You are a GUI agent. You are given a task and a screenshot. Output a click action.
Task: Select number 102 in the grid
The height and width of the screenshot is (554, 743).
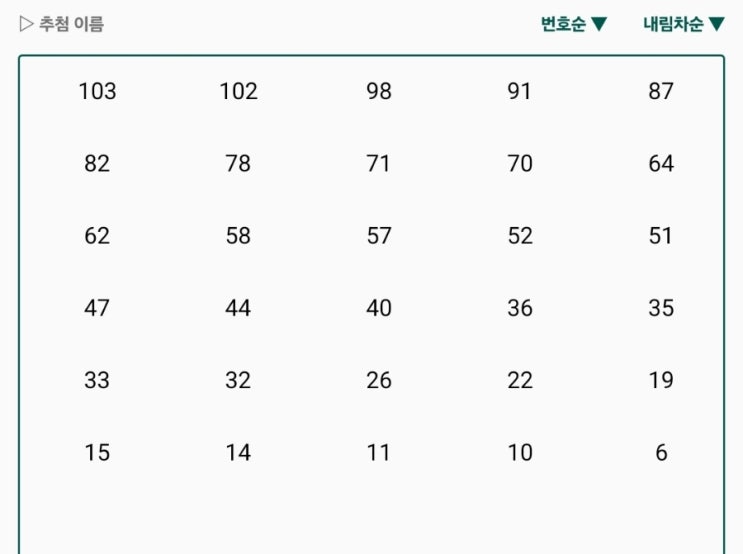[x=238, y=91]
